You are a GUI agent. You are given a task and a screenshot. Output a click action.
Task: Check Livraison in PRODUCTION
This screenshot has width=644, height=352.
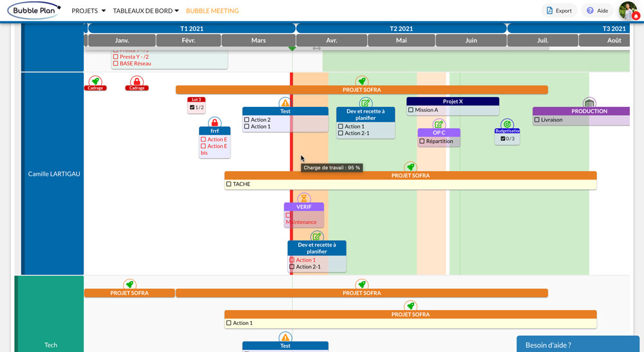coord(537,120)
